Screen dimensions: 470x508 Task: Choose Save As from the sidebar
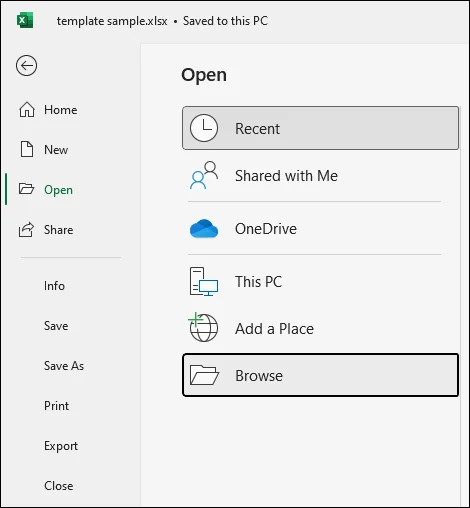pos(64,366)
